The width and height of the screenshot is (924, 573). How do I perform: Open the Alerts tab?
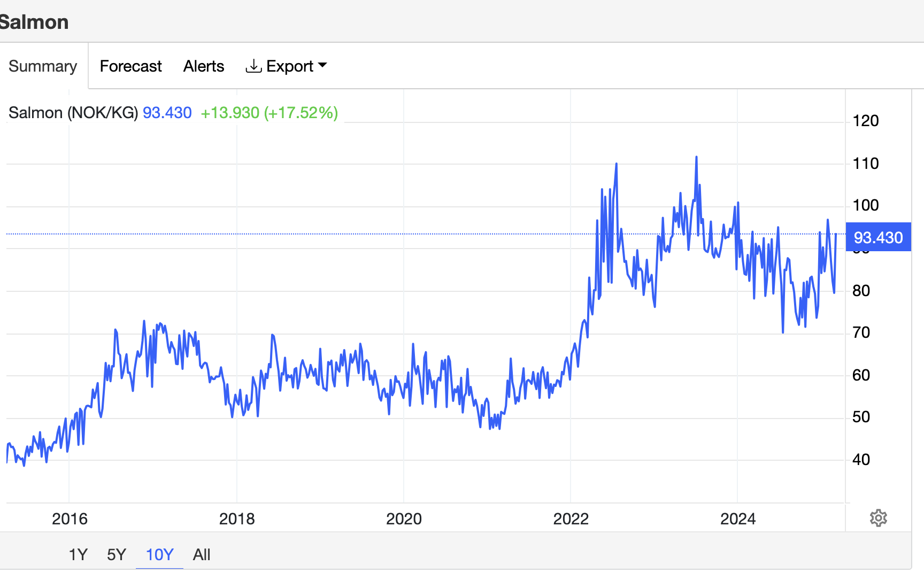click(204, 66)
